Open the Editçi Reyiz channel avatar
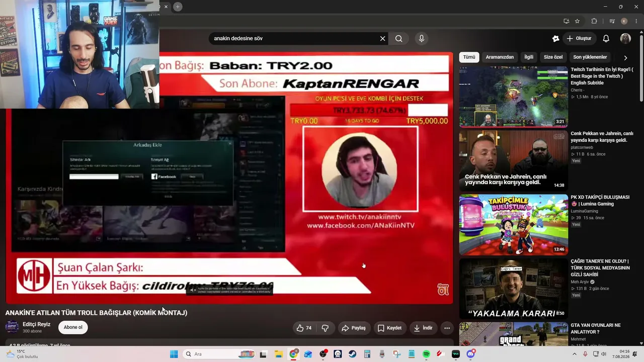This screenshot has height=362, width=644. coord(12,327)
